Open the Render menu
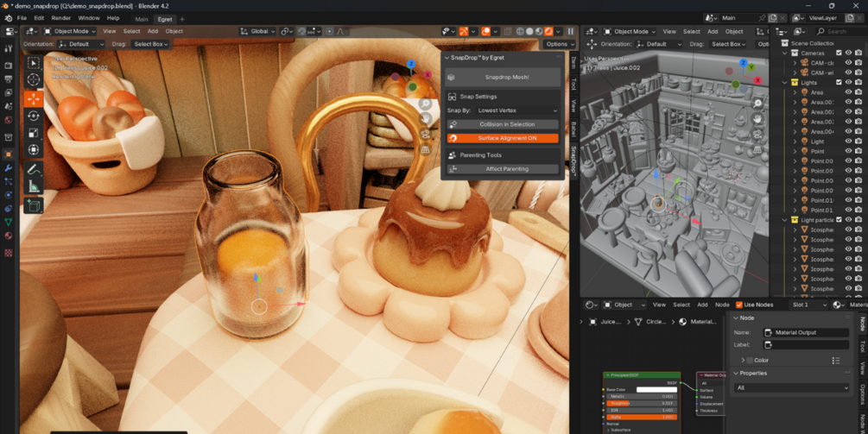This screenshot has width=868, height=434. [x=61, y=18]
